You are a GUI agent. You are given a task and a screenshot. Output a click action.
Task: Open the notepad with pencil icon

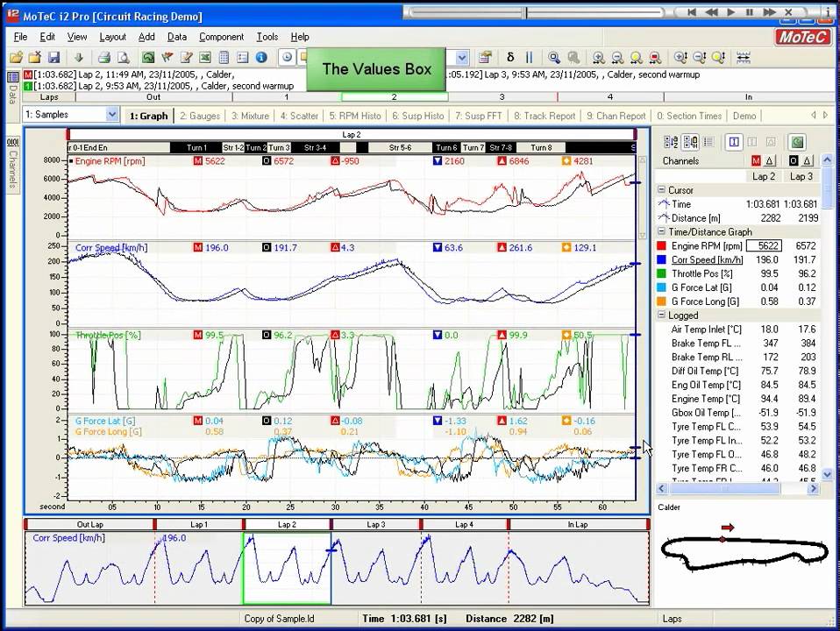click(187, 57)
